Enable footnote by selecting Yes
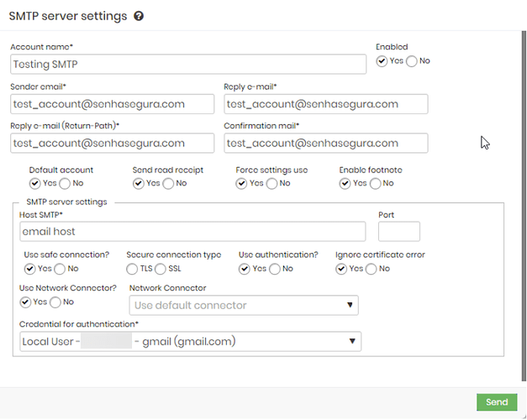 tap(345, 183)
